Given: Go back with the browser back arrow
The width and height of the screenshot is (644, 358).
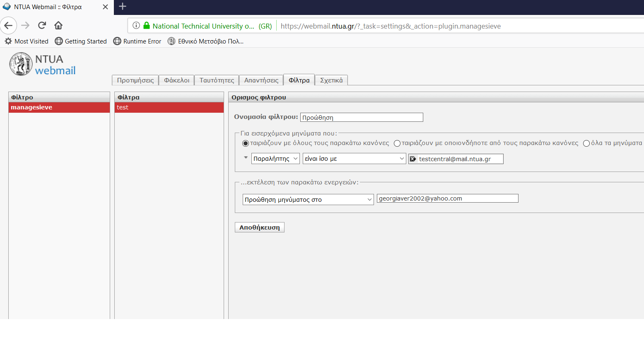Looking at the screenshot, I should pyautogui.click(x=8, y=25).
